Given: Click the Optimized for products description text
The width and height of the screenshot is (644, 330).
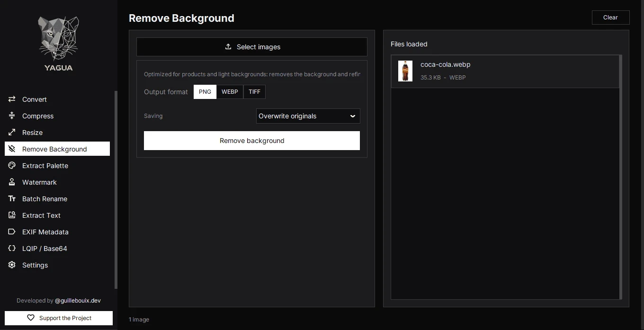Looking at the screenshot, I should tap(252, 74).
